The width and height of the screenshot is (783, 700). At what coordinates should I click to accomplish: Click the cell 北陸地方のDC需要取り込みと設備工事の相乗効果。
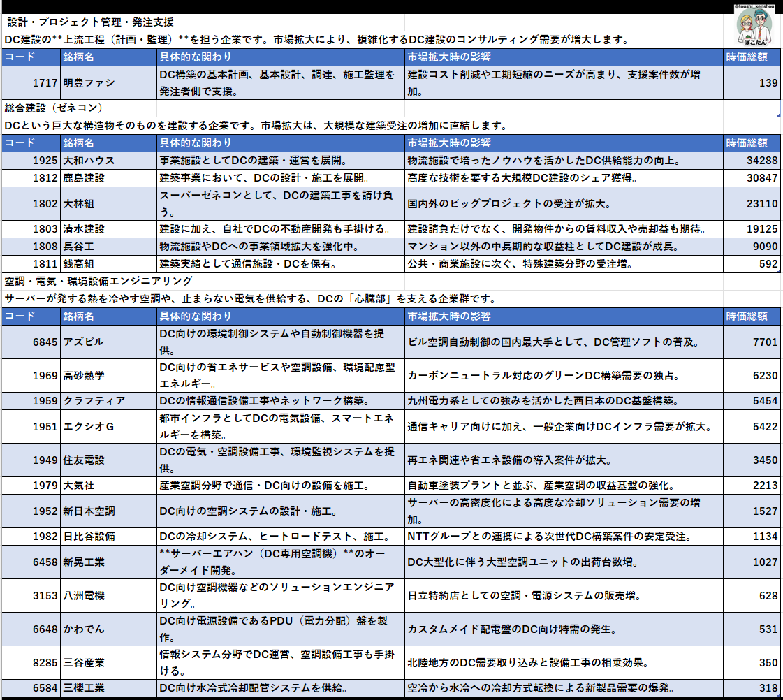(x=564, y=663)
